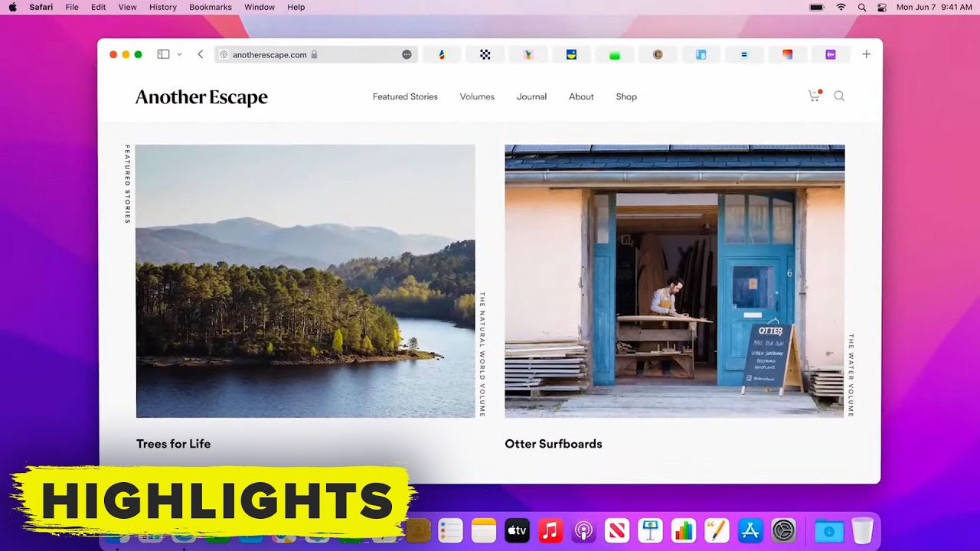Open the Journal nav link
The height and width of the screenshot is (551, 980).
pos(531,96)
